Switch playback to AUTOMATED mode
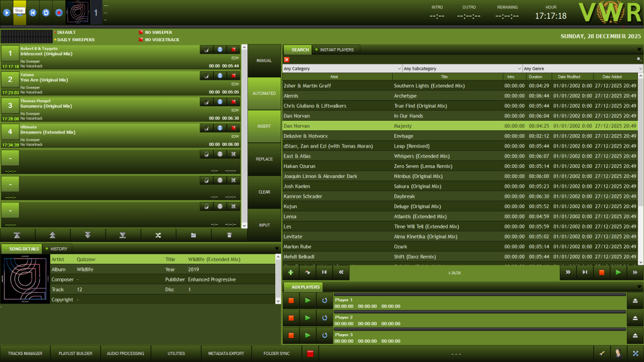Viewport: 644px width, 362px height. 264,93
